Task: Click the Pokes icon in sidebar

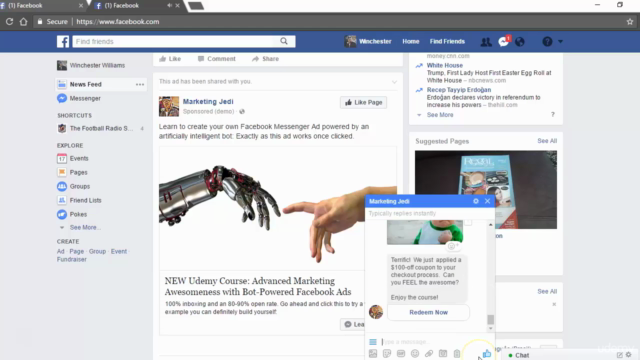Action: tap(62, 214)
